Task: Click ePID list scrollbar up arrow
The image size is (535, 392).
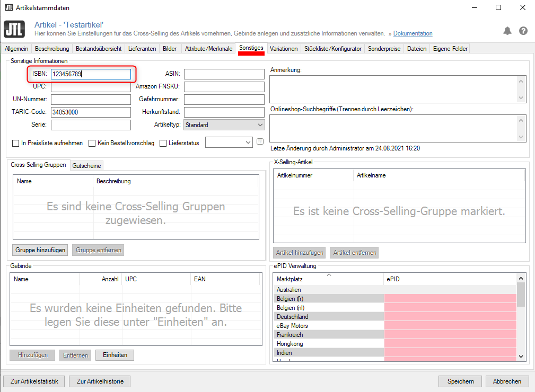Action: tap(521, 278)
